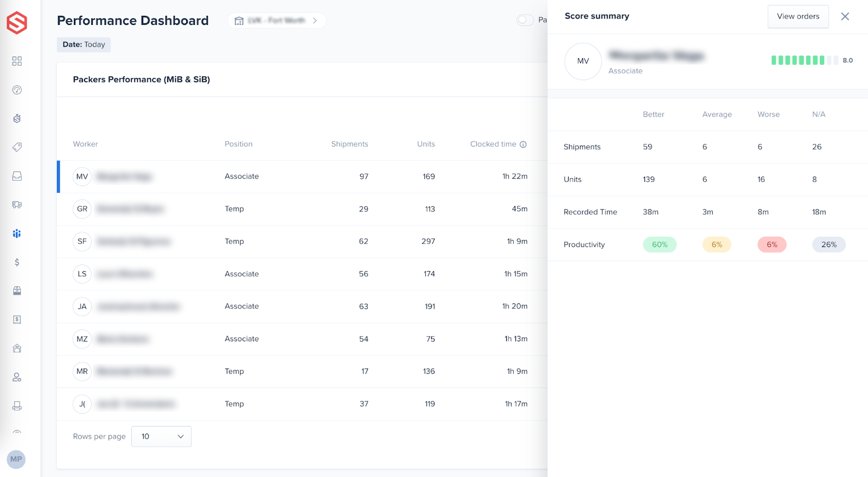Click the 8.0 green score bar

coord(805,60)
